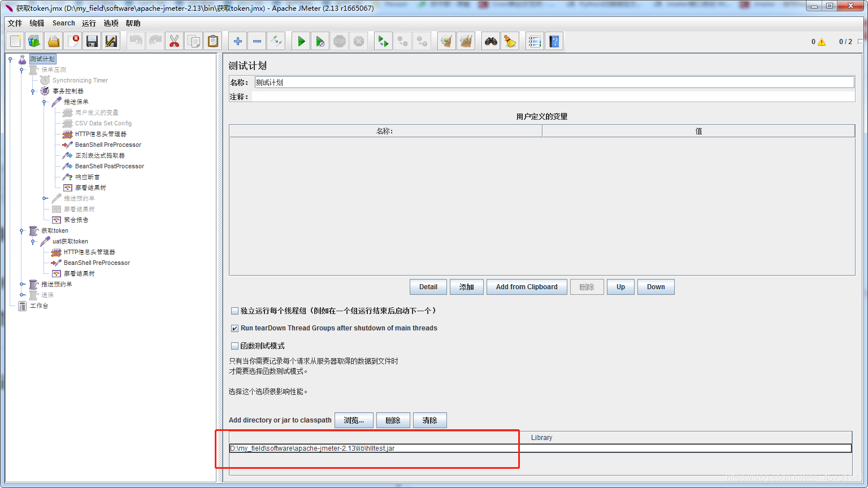Expand all tree nodes with the plus icon
Viewport: 868px width, 488px height.
click(x=237, y=41)
